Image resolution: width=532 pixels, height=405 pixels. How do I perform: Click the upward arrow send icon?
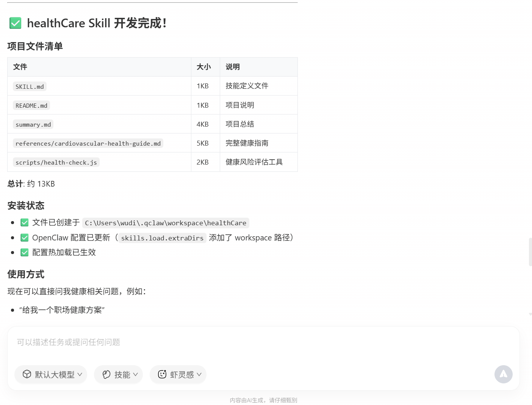[x=503, y=374]
